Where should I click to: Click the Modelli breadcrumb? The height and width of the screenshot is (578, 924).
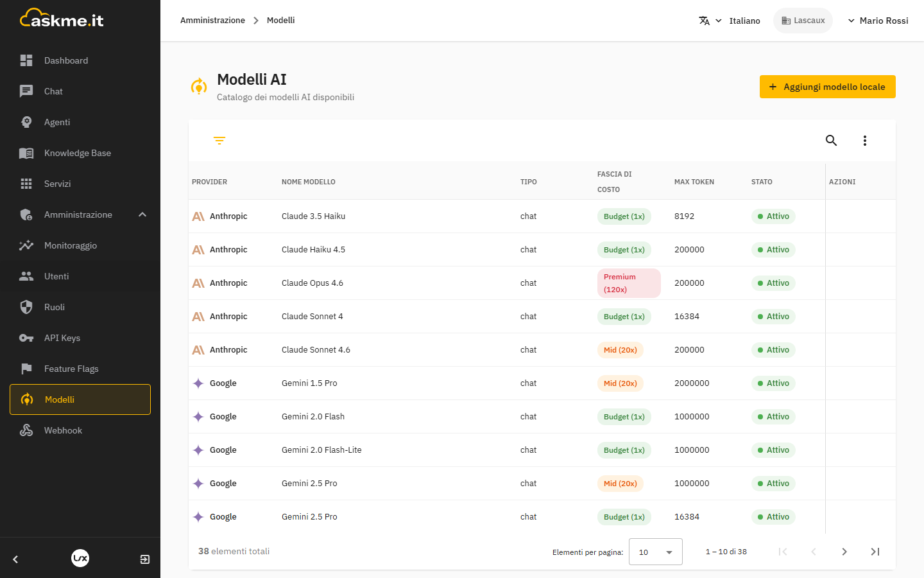[x=281, y=21]
